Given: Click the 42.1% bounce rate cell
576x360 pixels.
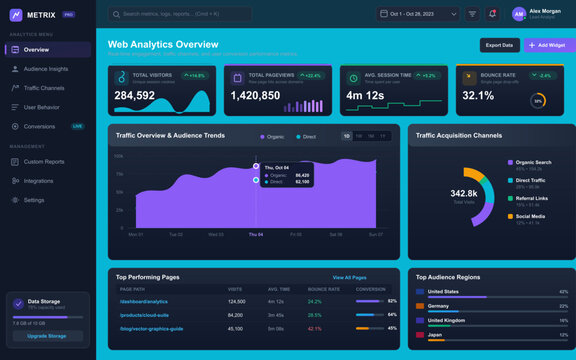Looking at the screenshot, I should point(314,329).
